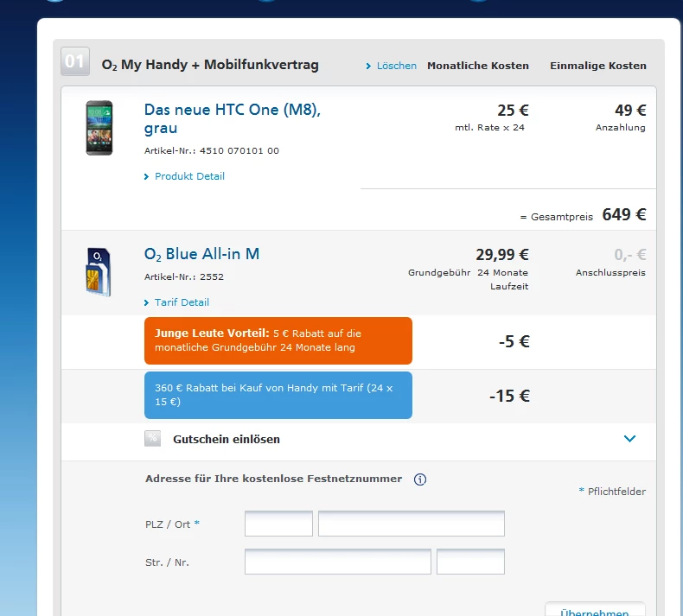The height and width of the screenshot is (616, 683).
Task: Click the HTC One (M8) phone thumbnail
Action: [x=99, y=128]
